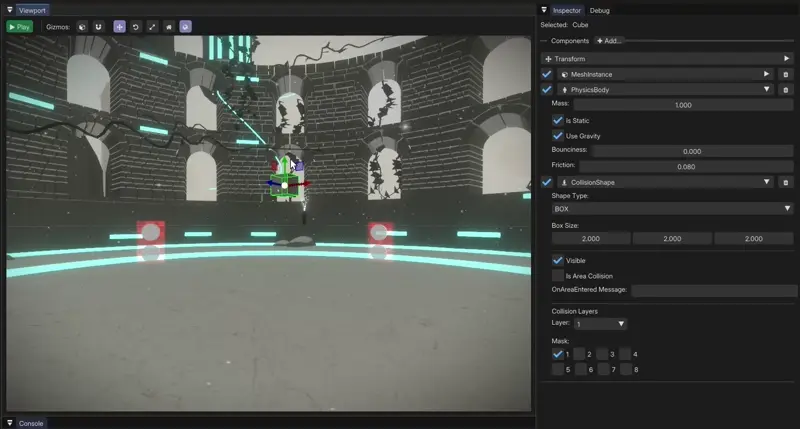
Task: Click the blue Z-axis arrow of the gizmo
Action: 271,184
